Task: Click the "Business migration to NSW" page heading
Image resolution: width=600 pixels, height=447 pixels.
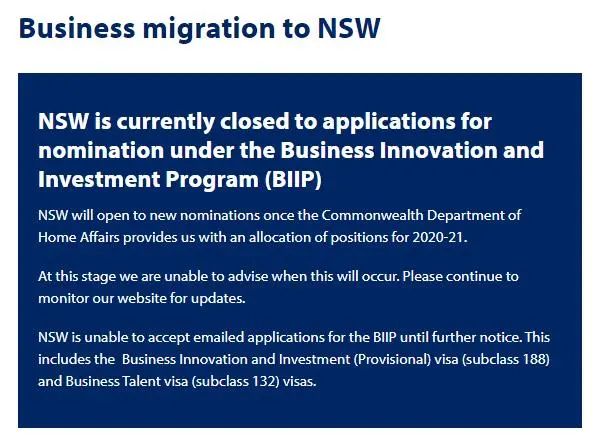Action: (199, 29)
